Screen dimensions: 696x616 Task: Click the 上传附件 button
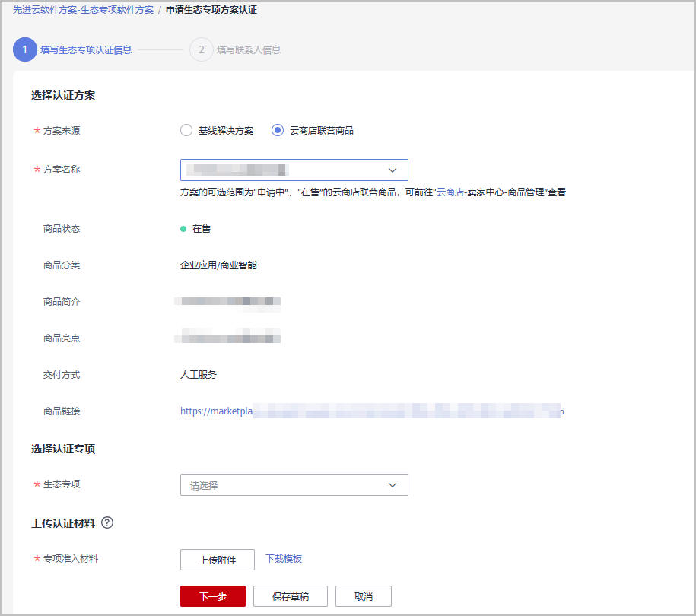(218, 560)
